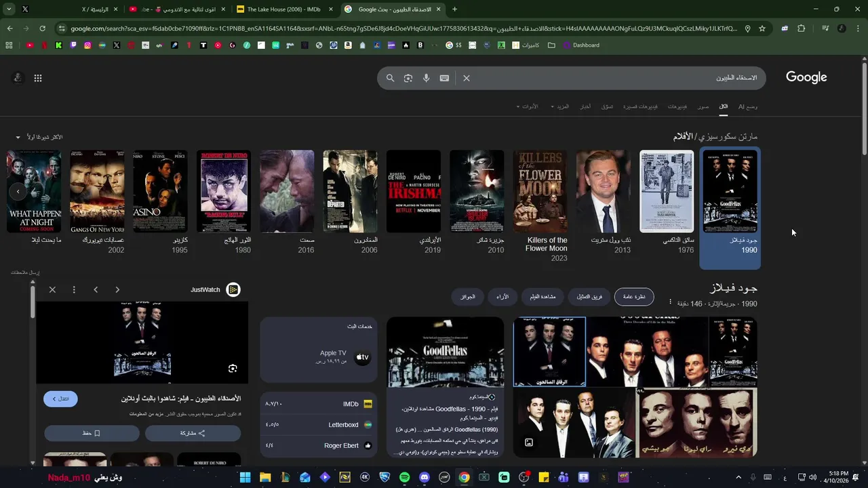
Task: Open File Explorer from the taskbar
Action: pos(265,477)
